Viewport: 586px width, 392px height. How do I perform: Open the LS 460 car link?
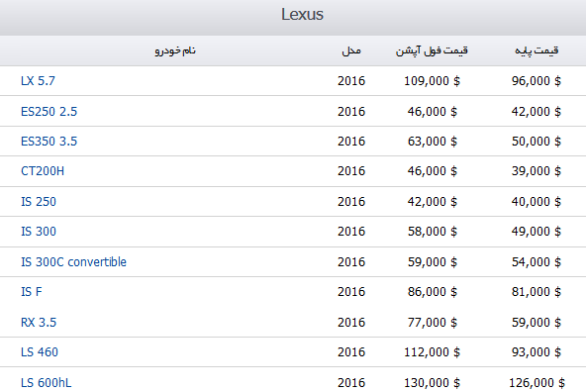[x=40, y=352]
